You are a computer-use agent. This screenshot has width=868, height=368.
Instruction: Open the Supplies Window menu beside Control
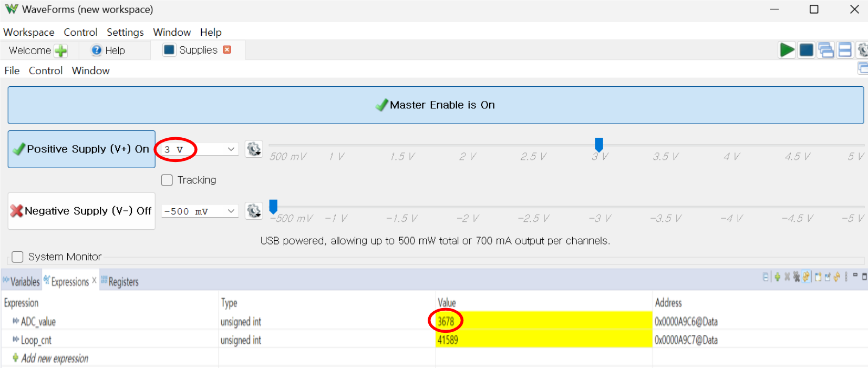click(91, 70)
